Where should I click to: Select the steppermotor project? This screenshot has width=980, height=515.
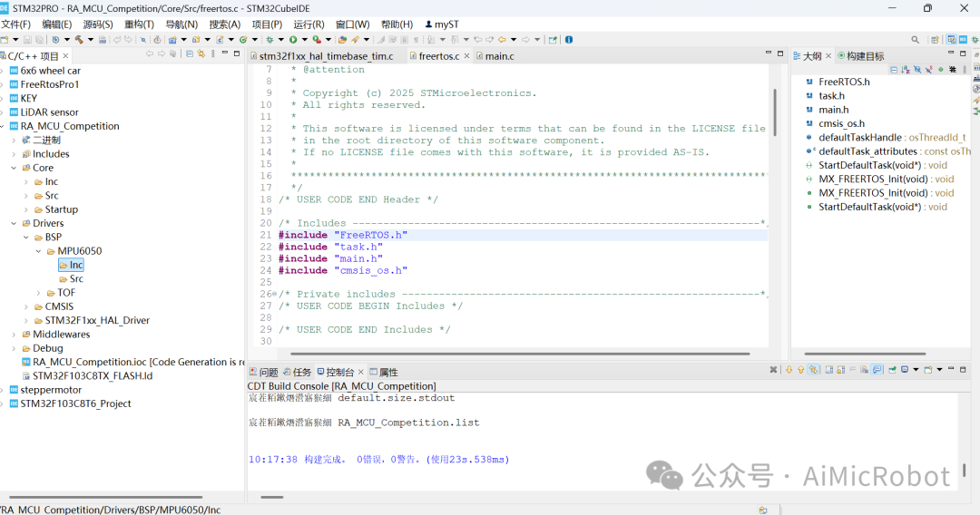pos(45,390)
